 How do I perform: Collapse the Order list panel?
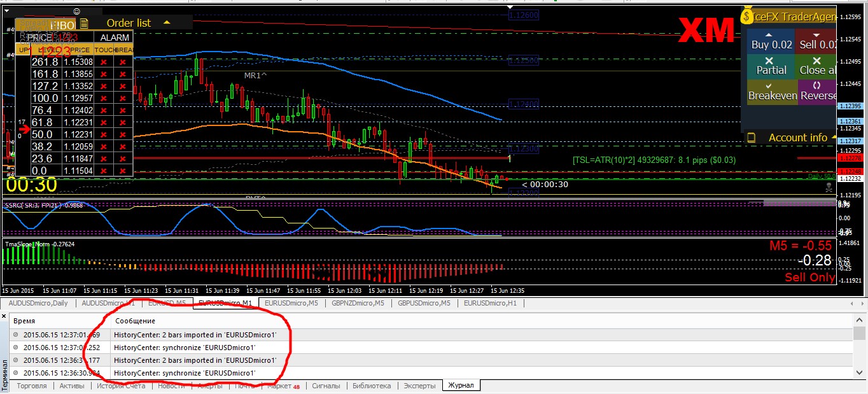167,22
